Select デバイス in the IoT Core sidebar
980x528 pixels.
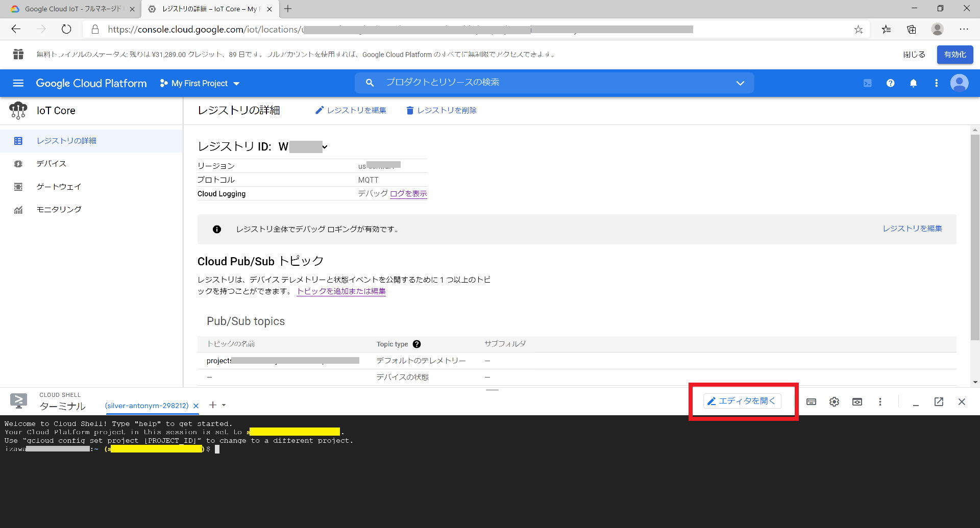(51, 163)
